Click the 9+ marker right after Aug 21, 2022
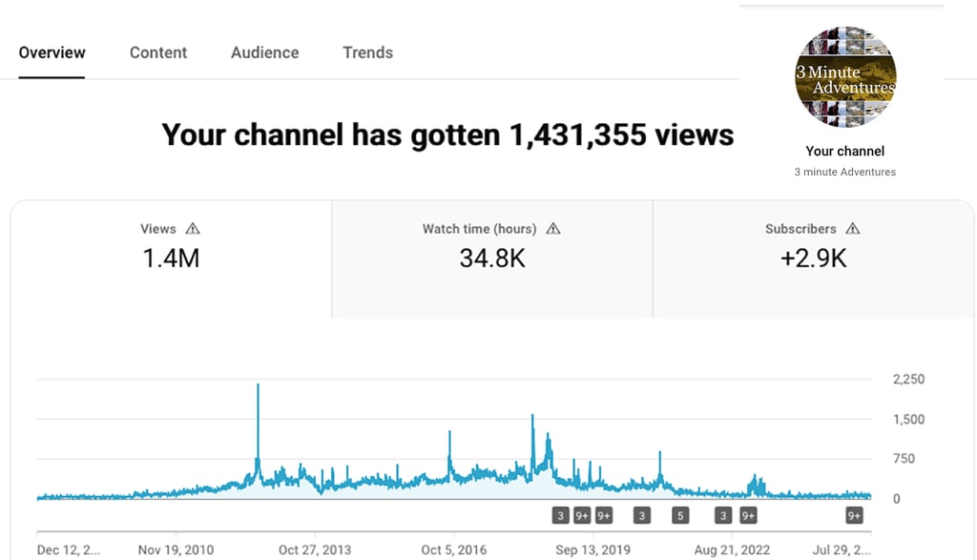This screenshot has height=560, width=977. pos(748,516)
